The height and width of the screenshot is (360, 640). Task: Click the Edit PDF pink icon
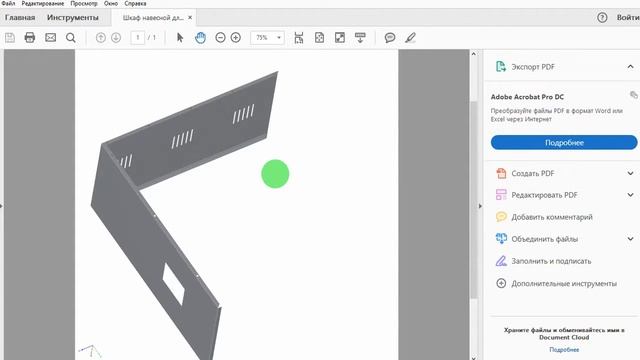point(501,195)
